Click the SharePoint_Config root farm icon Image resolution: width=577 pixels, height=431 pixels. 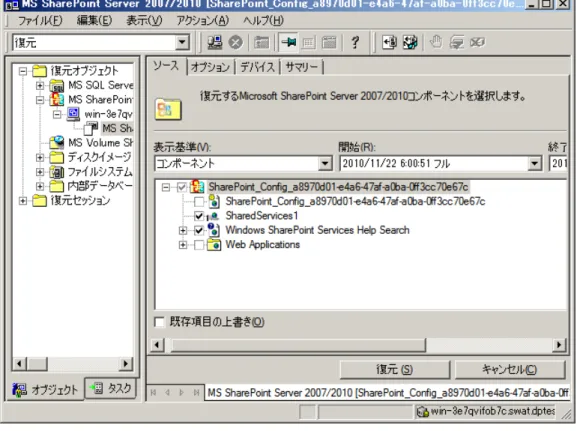pyautogui.click(x=197, y=187)
